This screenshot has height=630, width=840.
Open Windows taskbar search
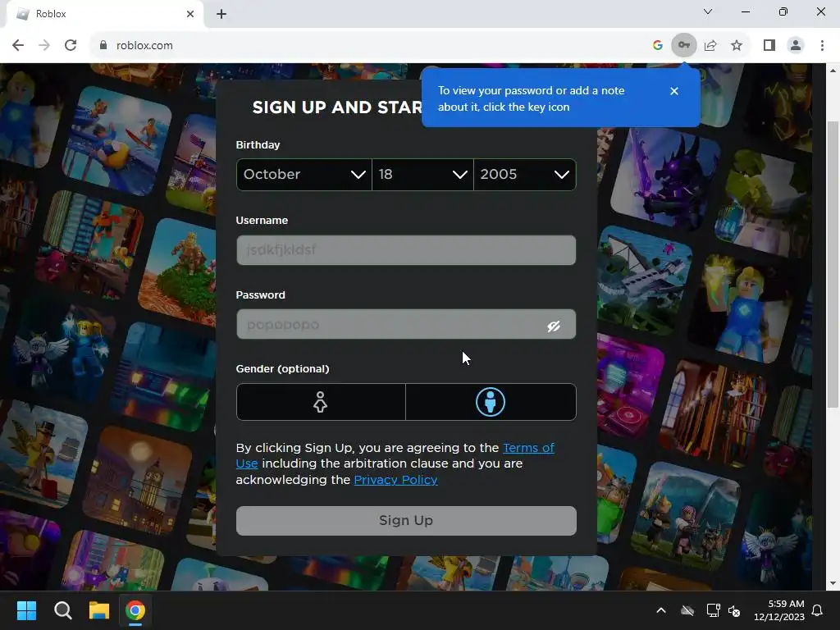tap(62, 610)
